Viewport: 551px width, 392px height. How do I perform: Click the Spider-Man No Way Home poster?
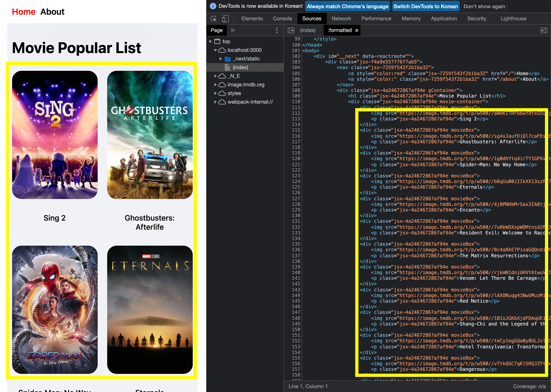(x=55, y=310)
